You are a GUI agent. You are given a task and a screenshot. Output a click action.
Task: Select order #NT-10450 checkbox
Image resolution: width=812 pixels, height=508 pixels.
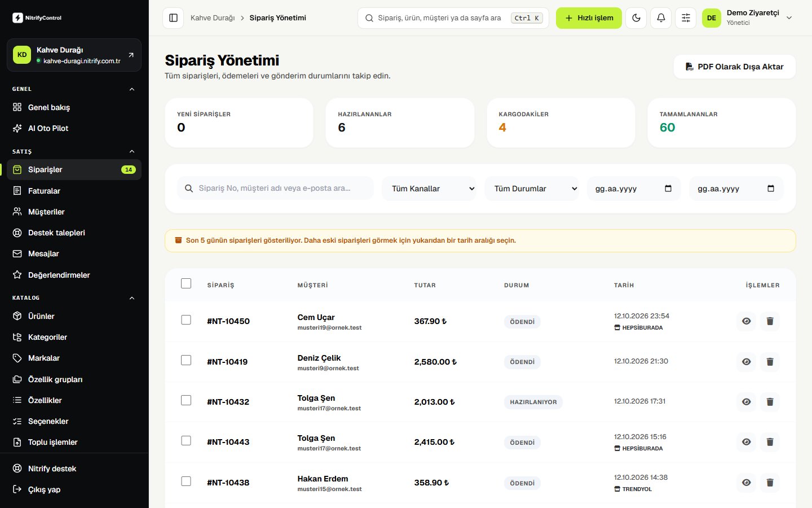click(186, 320)
